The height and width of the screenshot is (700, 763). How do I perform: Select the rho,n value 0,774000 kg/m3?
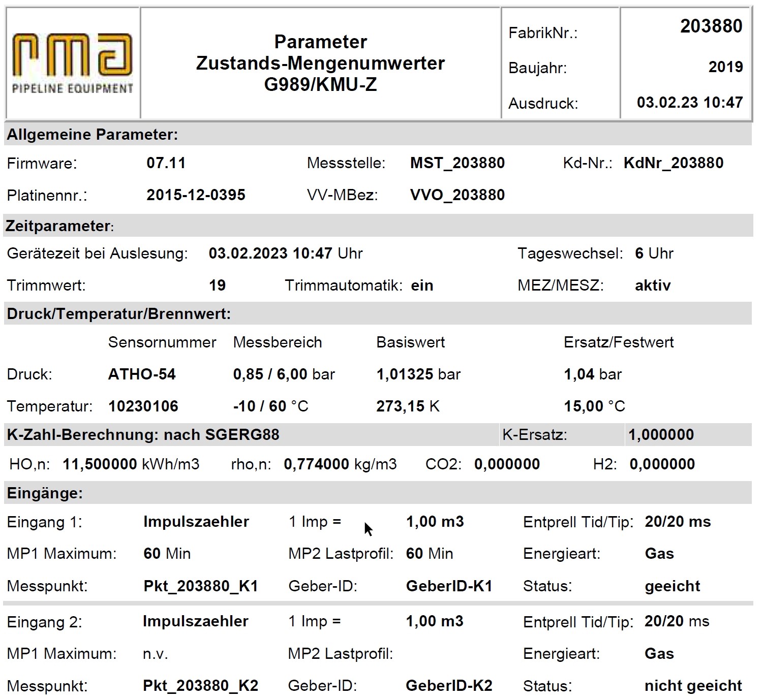tap(340, 464)
